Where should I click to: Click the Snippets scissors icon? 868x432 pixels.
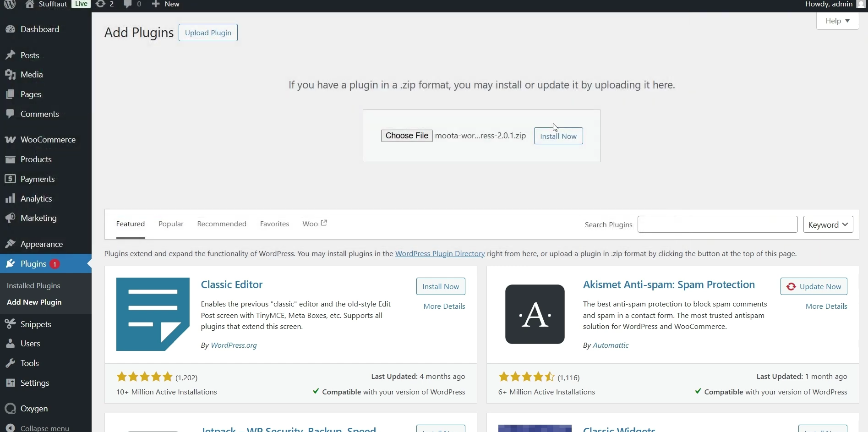tap(10, 324)
